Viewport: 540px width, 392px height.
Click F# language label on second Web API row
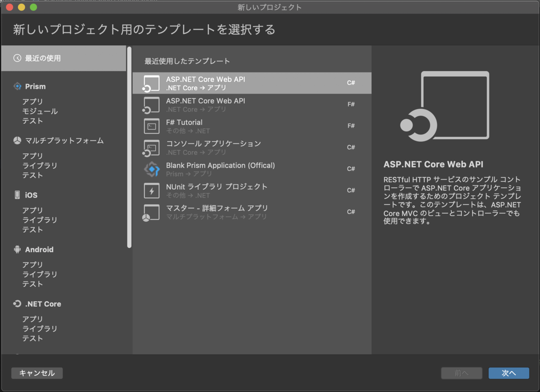click(351, 104)
